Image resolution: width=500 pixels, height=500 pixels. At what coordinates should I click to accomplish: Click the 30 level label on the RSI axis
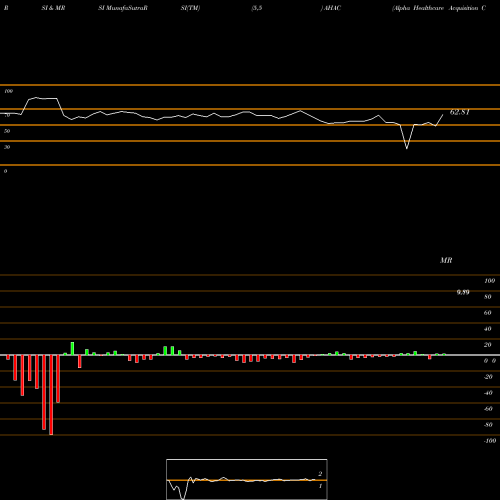click(7, 147)
